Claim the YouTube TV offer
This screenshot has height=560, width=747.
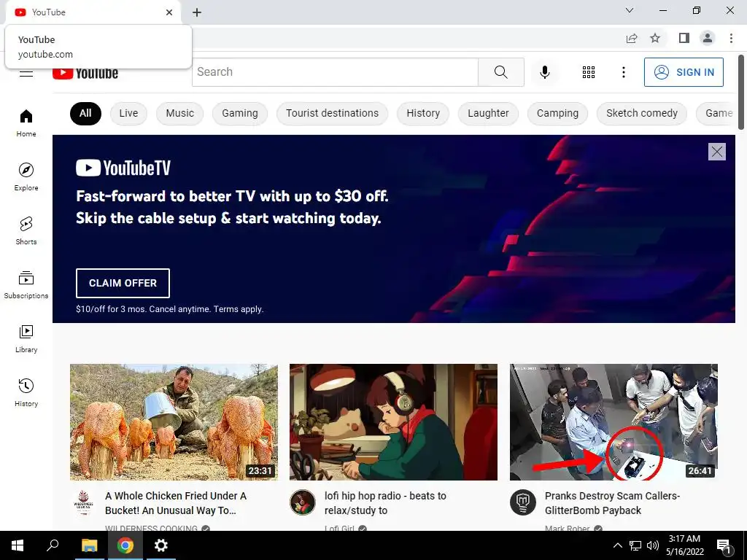[x=123, y=283]
